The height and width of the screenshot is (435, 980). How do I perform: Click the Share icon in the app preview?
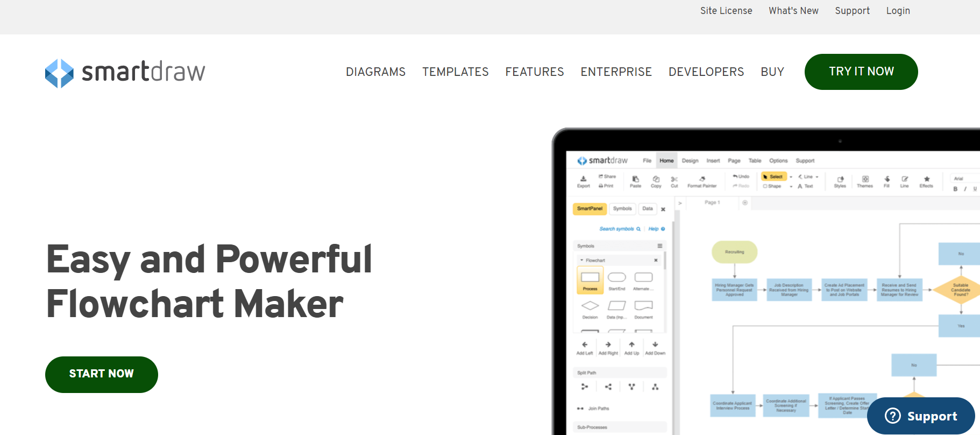click(x=607, y=177)
